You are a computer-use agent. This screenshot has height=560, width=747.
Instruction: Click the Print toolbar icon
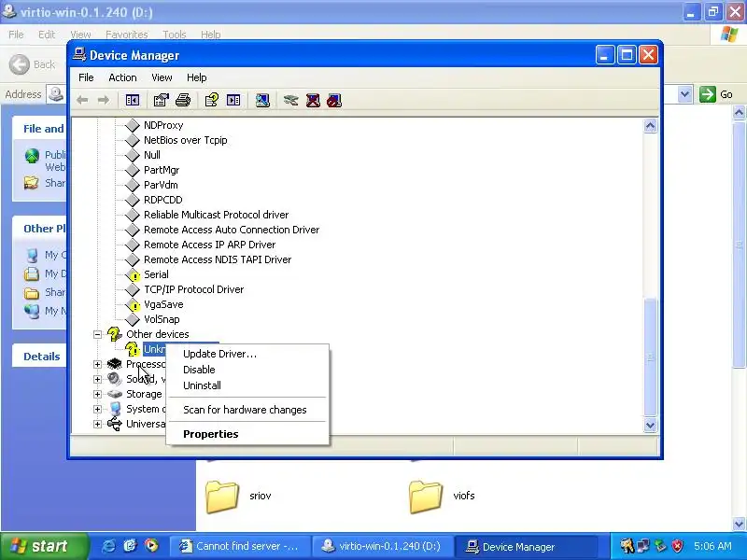pos(183,100)
